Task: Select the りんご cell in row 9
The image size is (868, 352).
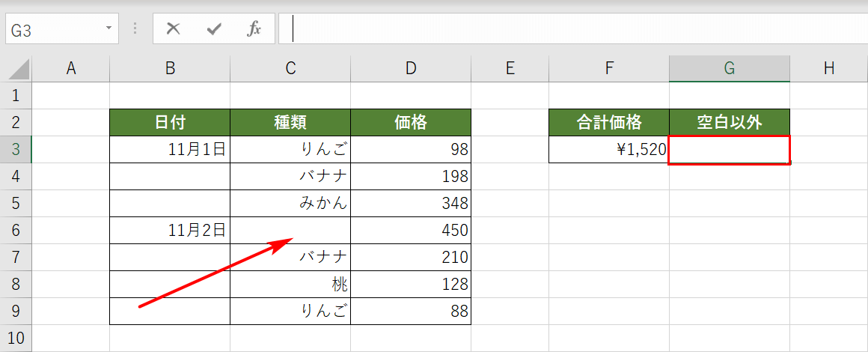Action: click(290, 311)
